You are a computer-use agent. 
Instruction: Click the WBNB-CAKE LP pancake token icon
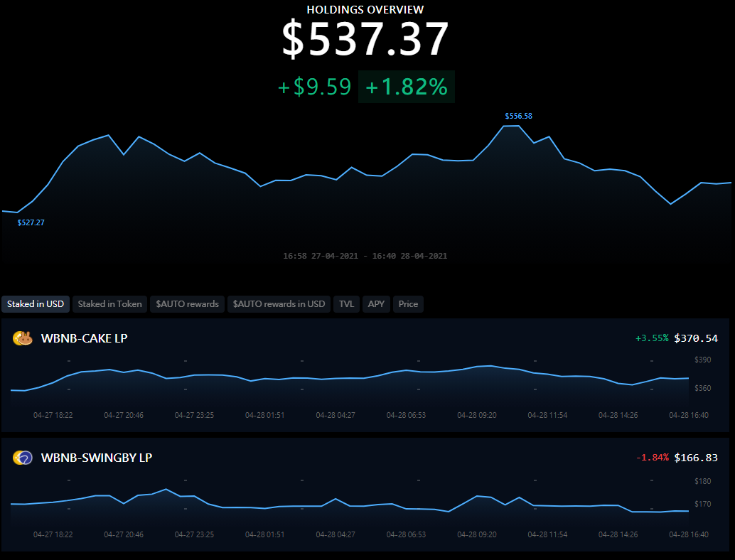tap(23, 338)
